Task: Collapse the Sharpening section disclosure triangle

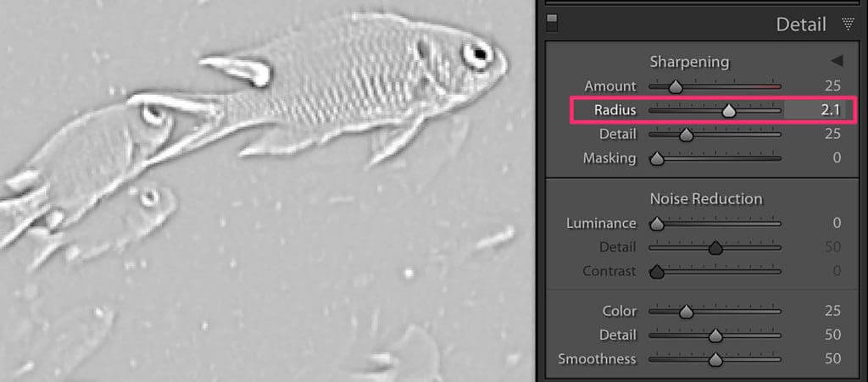Action: pyautogui.click(x=837, y=61)
